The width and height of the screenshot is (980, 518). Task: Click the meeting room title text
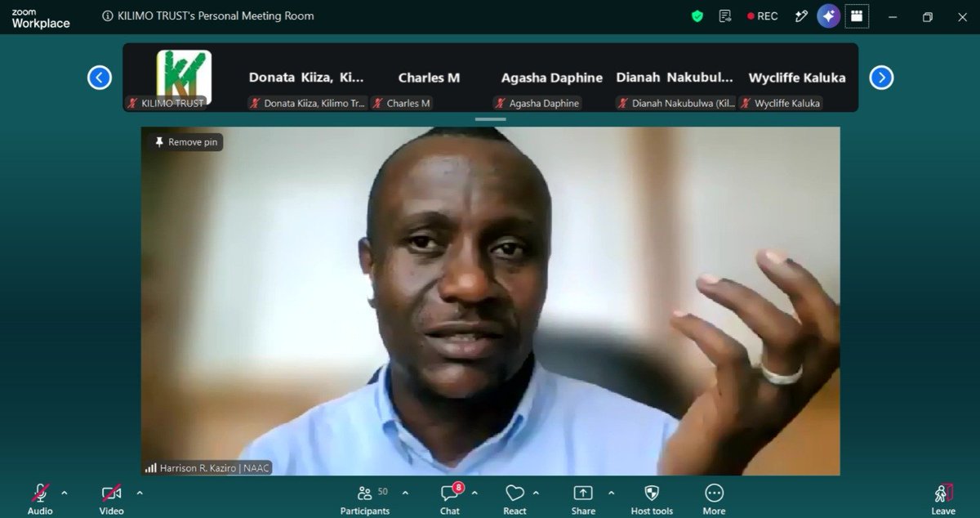click(216, 16)
